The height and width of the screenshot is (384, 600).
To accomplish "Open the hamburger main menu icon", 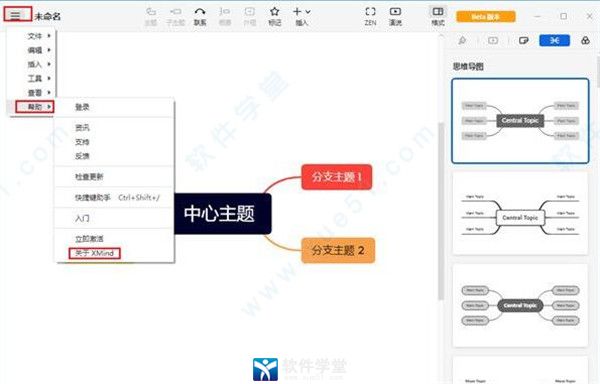I will [x=15, y=15].
